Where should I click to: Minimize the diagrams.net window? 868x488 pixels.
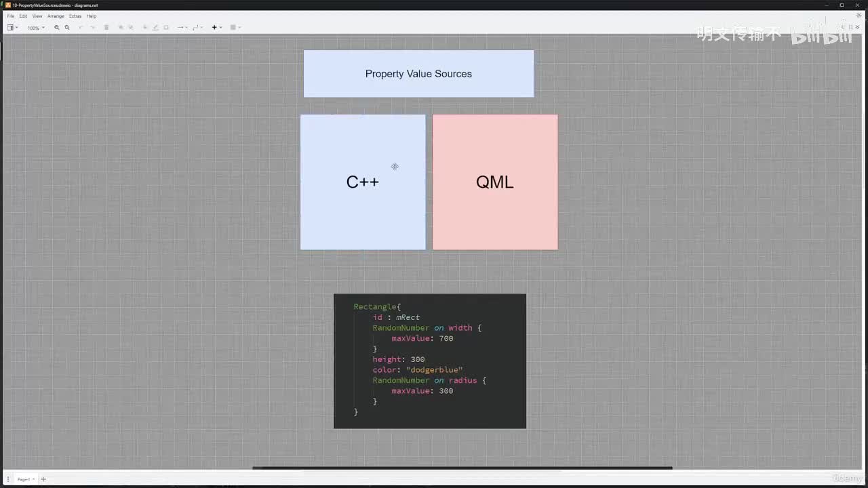pos(825,5)
